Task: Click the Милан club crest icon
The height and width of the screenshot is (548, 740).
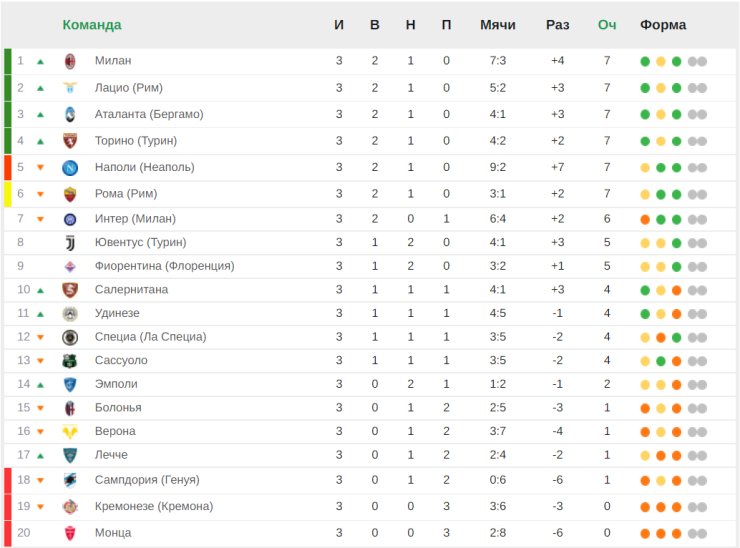Action: (70, 61)
